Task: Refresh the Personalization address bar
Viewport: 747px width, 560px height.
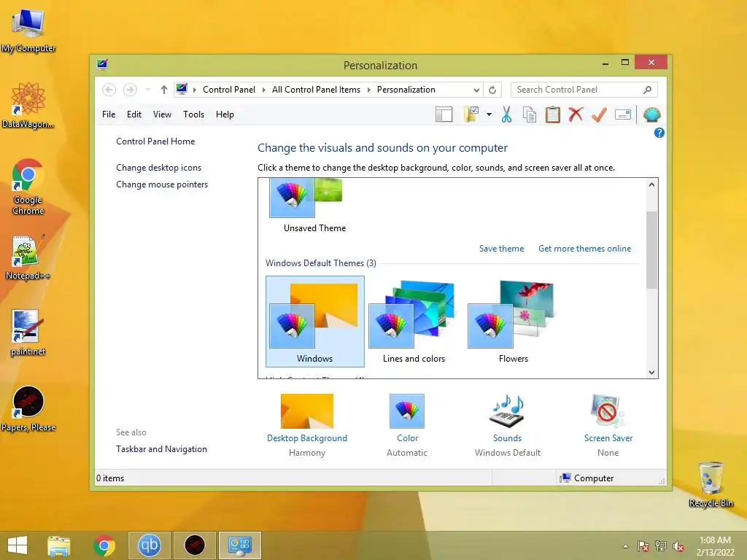Action: click(492, 90)
